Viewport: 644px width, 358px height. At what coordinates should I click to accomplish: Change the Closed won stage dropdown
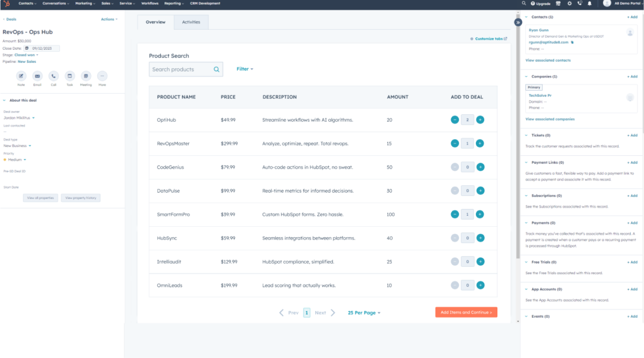click(x=26, y=55)
